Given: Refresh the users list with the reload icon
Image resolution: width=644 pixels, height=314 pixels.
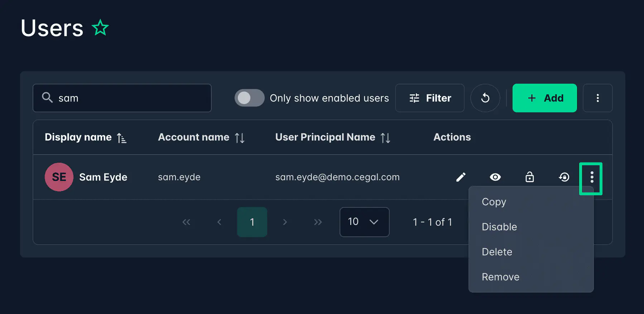Looking at the screenshot, I should (485, 98).
